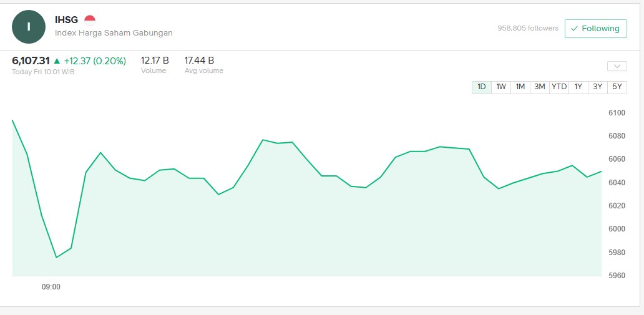Select the YTD chart range
The width and height of the screenshot is (644, 315).
click(x=559, y=87)
